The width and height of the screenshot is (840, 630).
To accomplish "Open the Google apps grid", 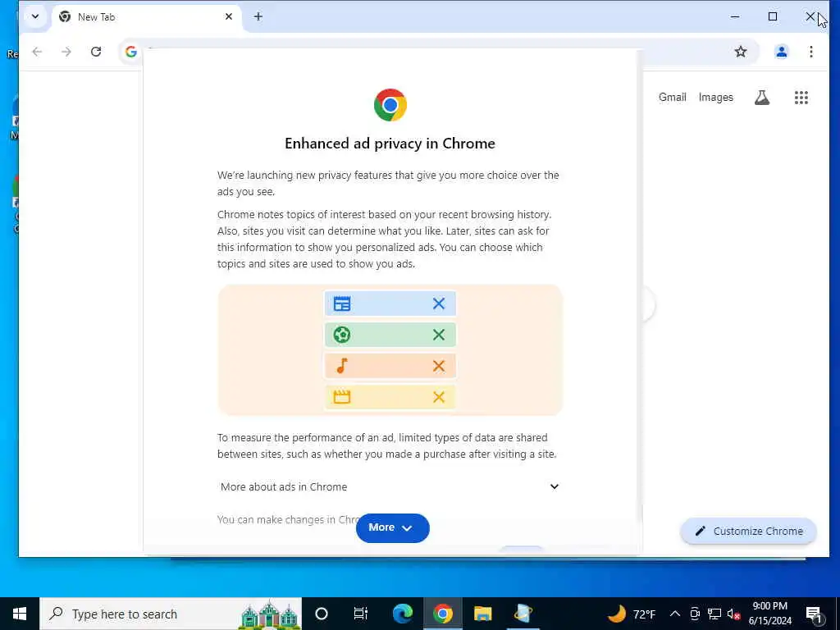I will [801, 98].
